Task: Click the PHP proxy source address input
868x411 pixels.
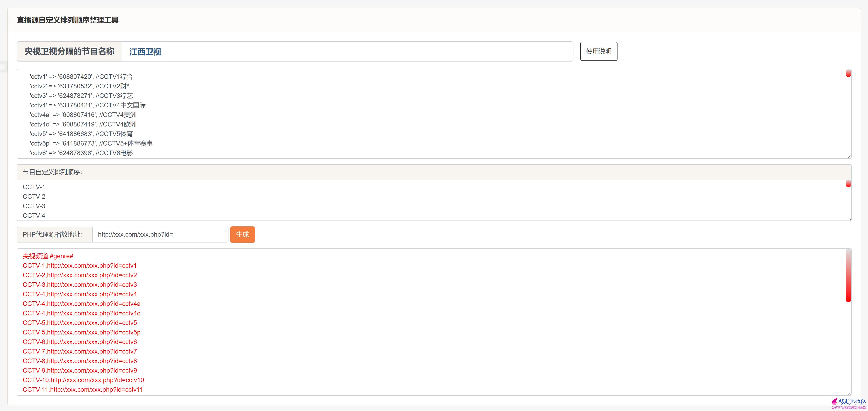Action: coord(160,235)
